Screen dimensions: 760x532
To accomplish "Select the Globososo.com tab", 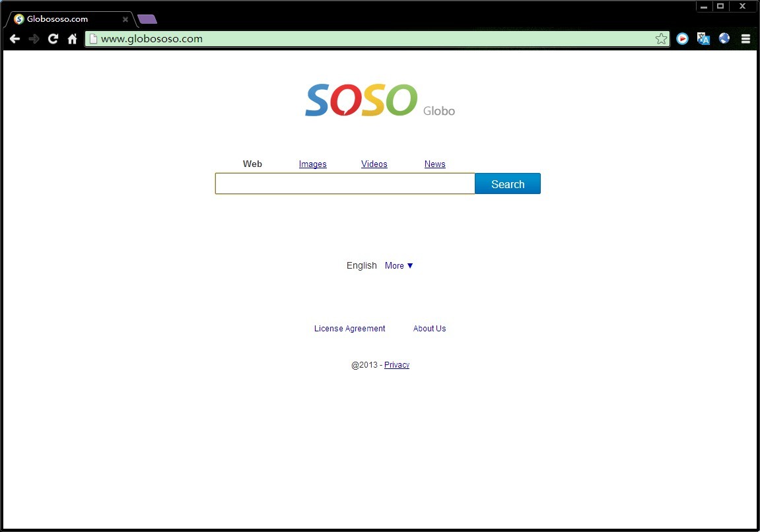I will 69,19.
